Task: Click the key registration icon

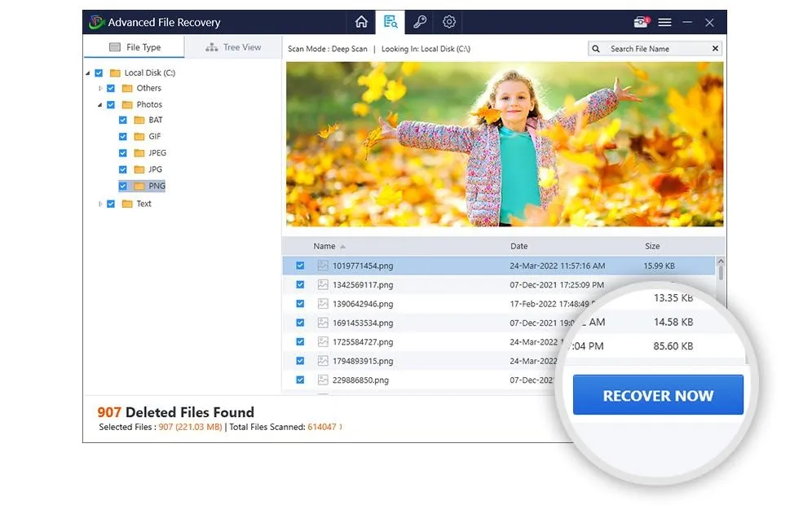Action: 420,22
